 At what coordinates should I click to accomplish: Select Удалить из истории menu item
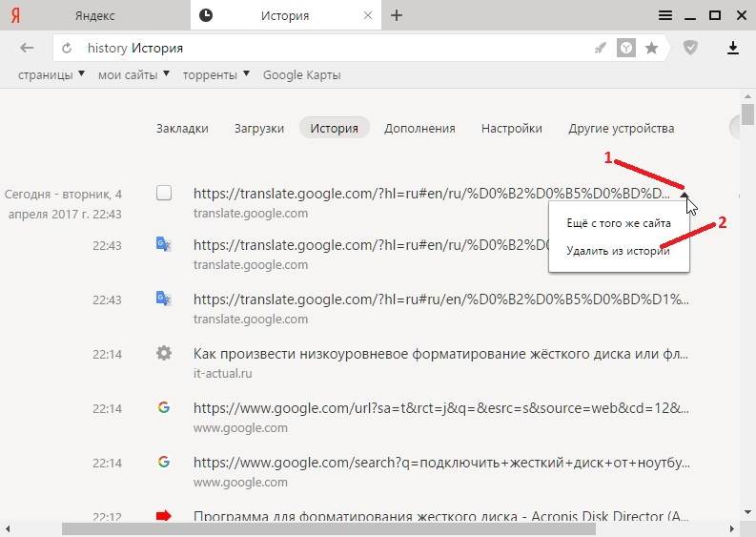click(x=618, y=252)
